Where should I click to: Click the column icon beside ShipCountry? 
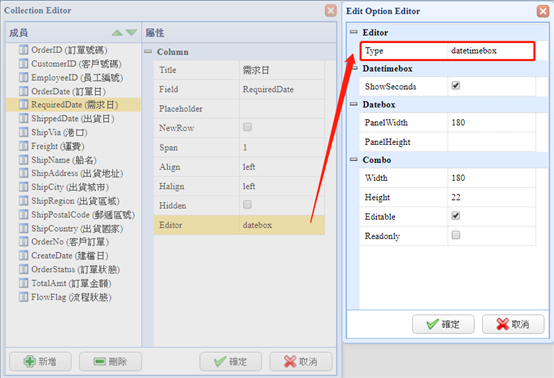(23, 228)
